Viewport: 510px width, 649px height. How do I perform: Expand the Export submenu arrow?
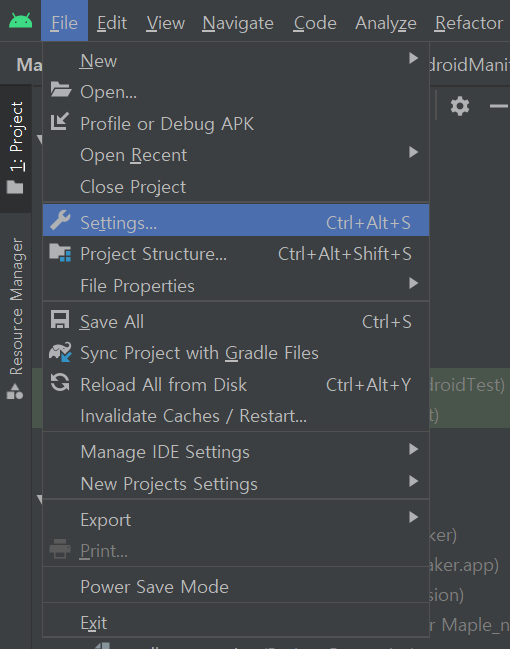coord(413,517)
